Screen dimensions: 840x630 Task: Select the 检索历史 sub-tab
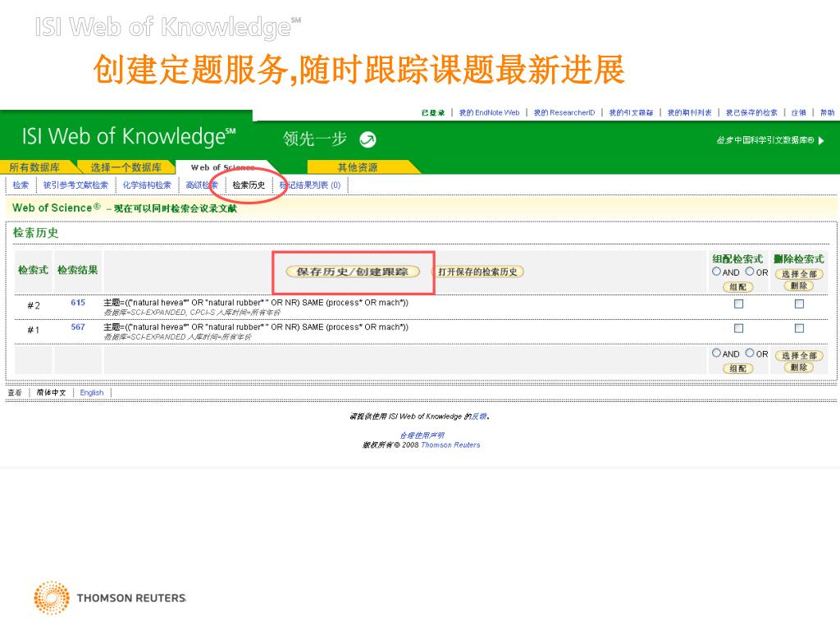pyautogui.click(x=249, y=185)
